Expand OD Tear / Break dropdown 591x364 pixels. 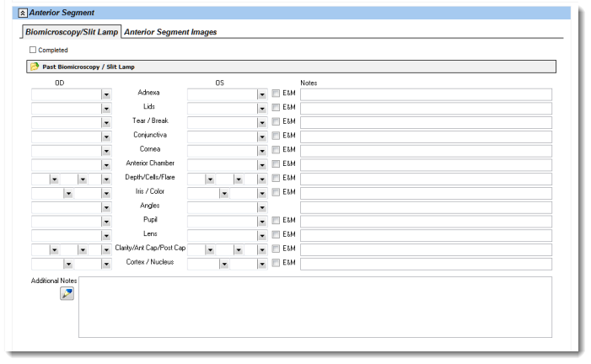(106, 123)
